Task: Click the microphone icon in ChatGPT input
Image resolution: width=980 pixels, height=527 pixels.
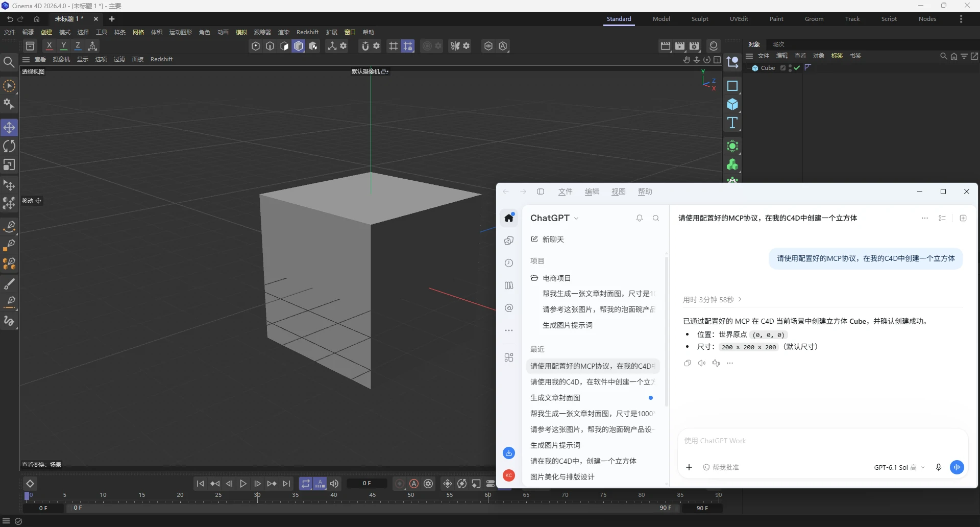Action: tap(938, 467)
